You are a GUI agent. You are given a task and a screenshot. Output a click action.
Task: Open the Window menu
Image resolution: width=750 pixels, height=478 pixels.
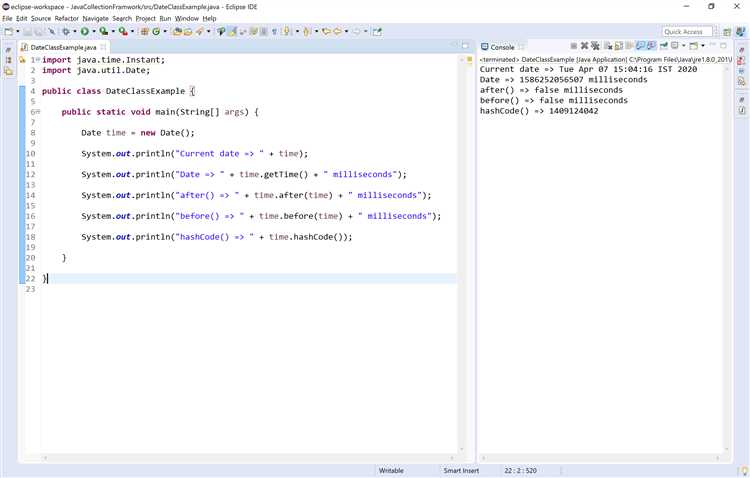tap(187, 18)
